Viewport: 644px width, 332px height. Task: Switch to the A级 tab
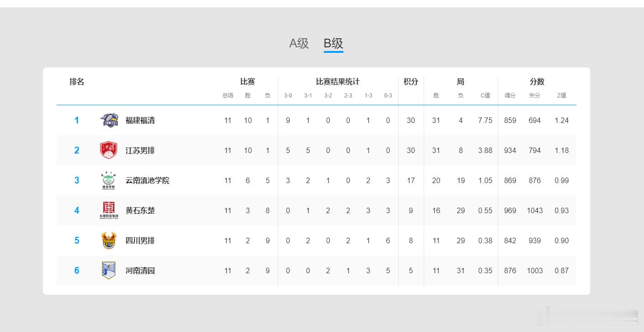[299, 43]
